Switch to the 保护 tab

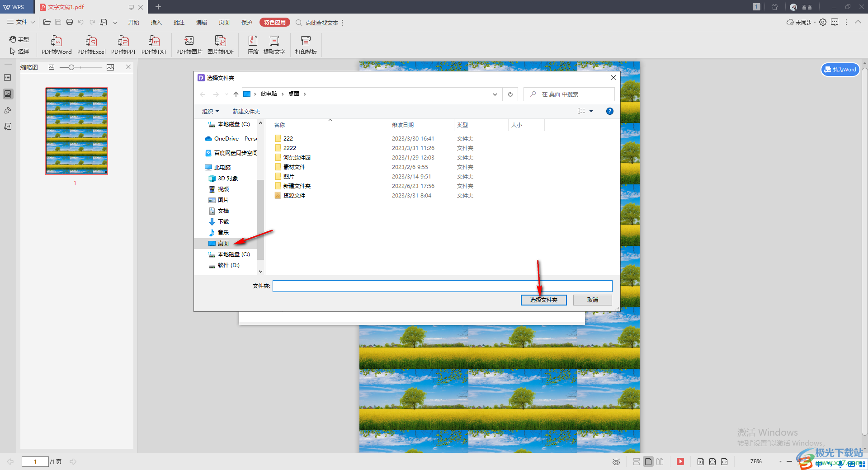pyautogui.click(x=247, y=22)
